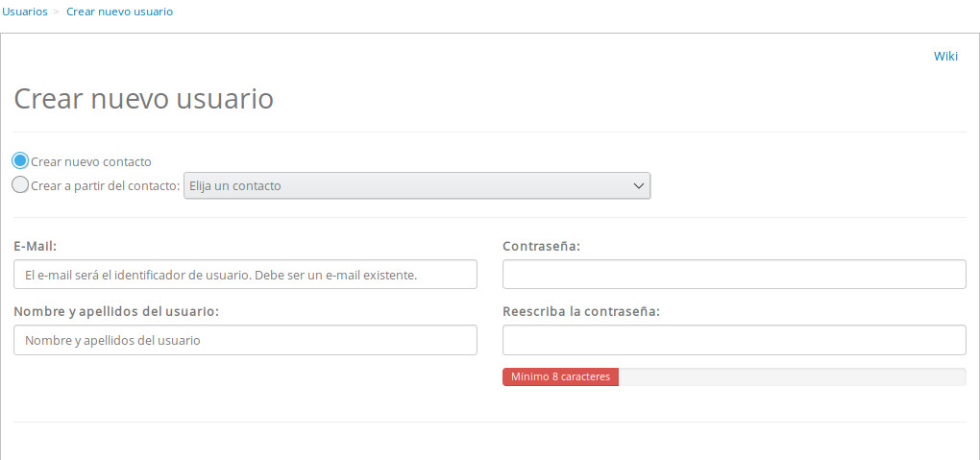980x460 pixels.
Task: Expand contact list using the chevron arrow
Action: [639, 185]
